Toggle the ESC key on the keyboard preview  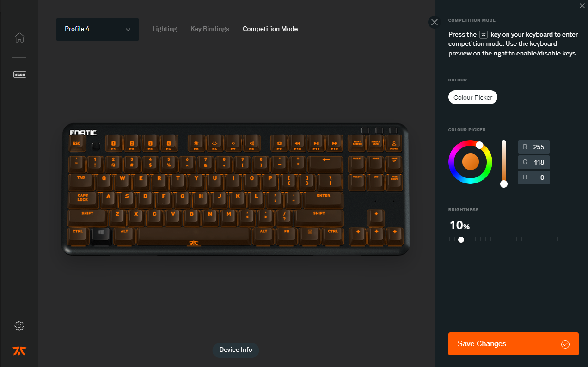tap(77, 144)
